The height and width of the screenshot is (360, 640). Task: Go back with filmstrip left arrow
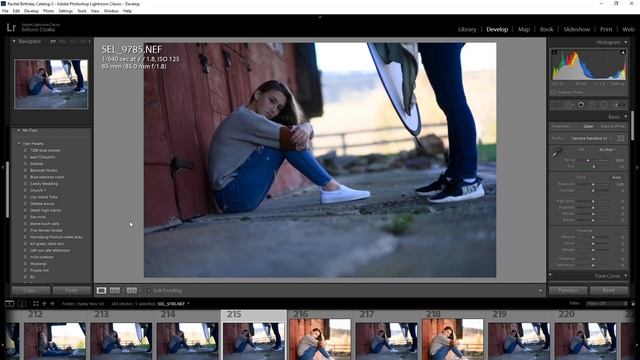(44, 304)
